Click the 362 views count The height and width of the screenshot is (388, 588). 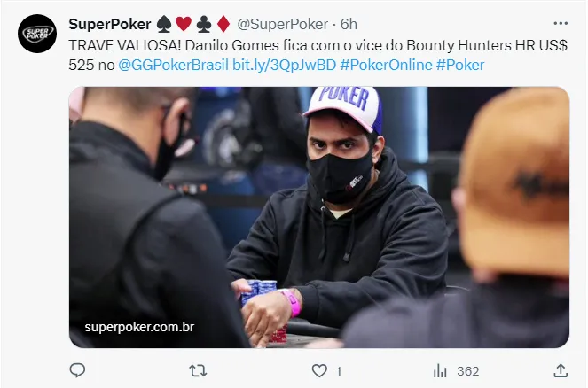468,371
